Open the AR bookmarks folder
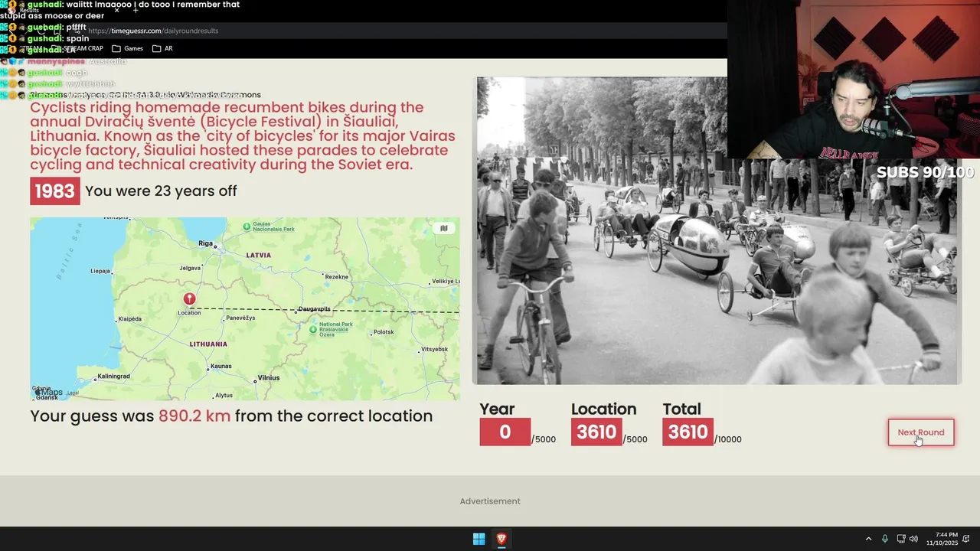 162,48
